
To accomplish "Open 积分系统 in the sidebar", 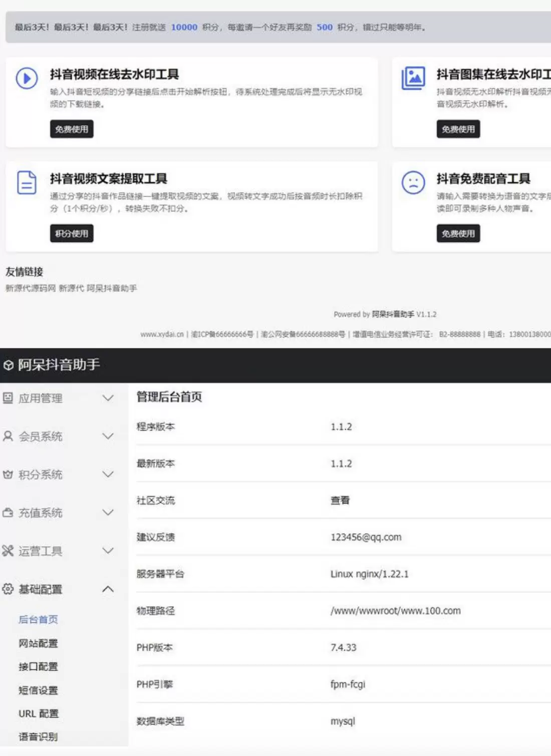I will (41, 475).
